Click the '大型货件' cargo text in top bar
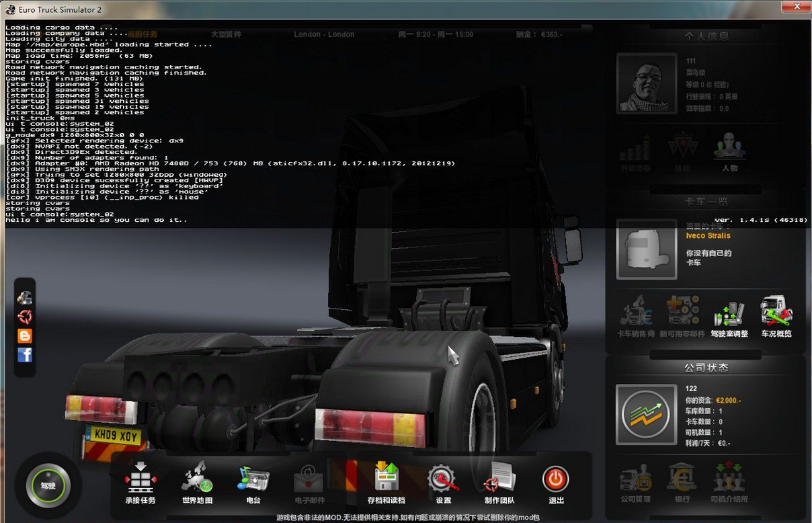Image resolution: width=812 pixels, height=523 pixels. 226,34
